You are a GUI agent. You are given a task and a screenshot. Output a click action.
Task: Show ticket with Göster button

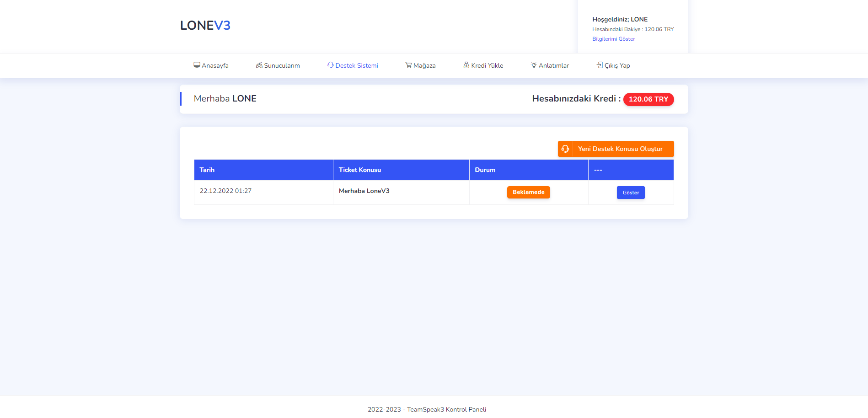click(x=631, y=193)
